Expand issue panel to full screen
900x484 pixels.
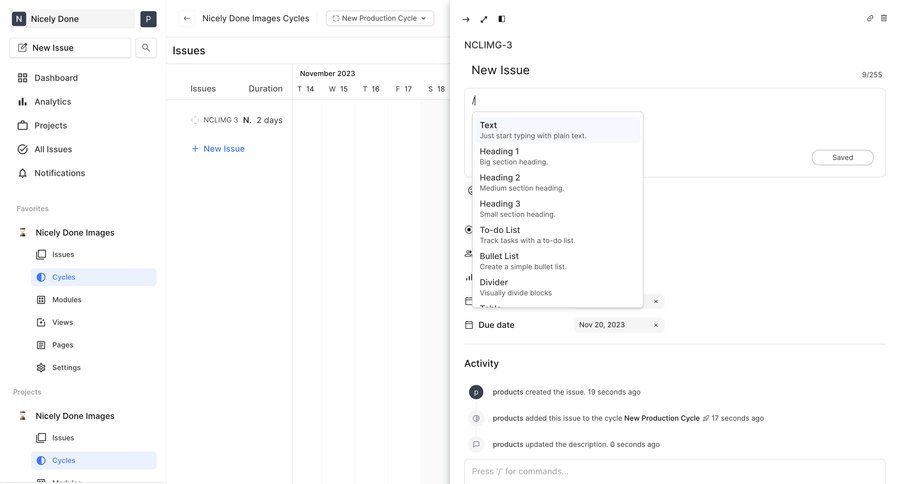tap(484, 19)
